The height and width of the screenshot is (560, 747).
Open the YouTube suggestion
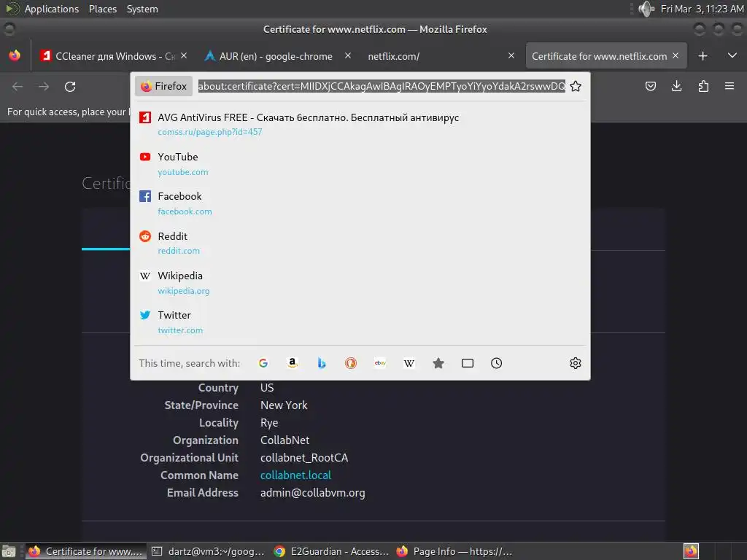click(360, 164)
